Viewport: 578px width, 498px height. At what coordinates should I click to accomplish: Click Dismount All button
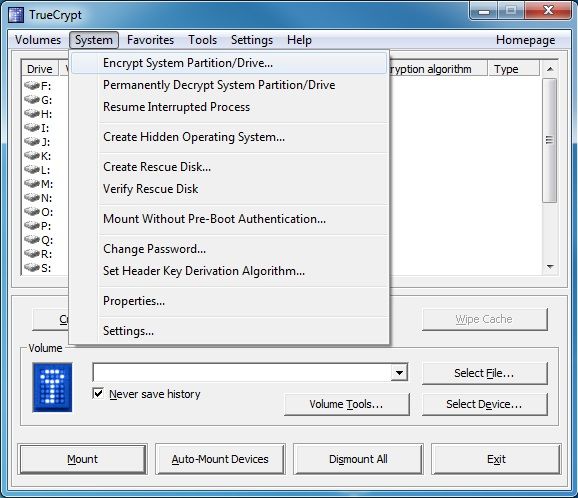click(x=358, y=459)
